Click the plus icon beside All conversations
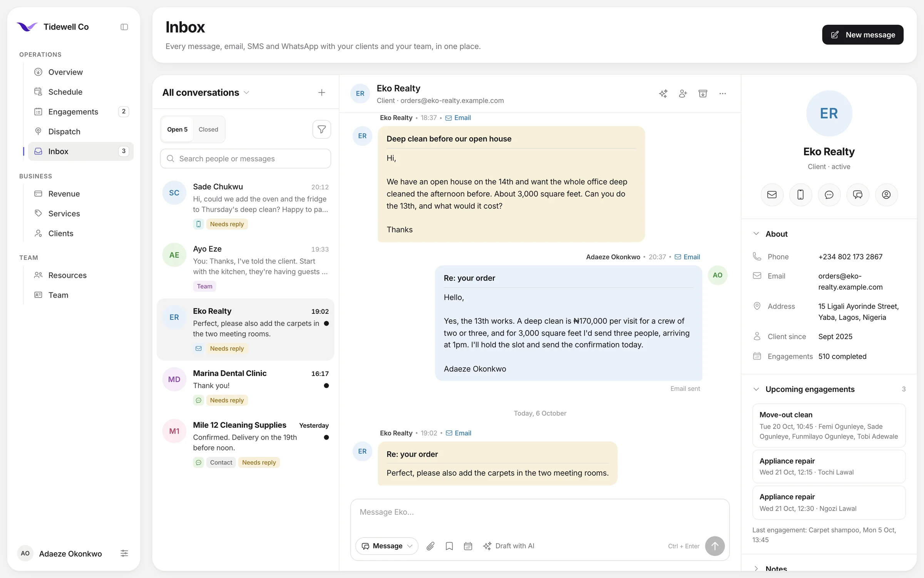 tap(321, 92)
